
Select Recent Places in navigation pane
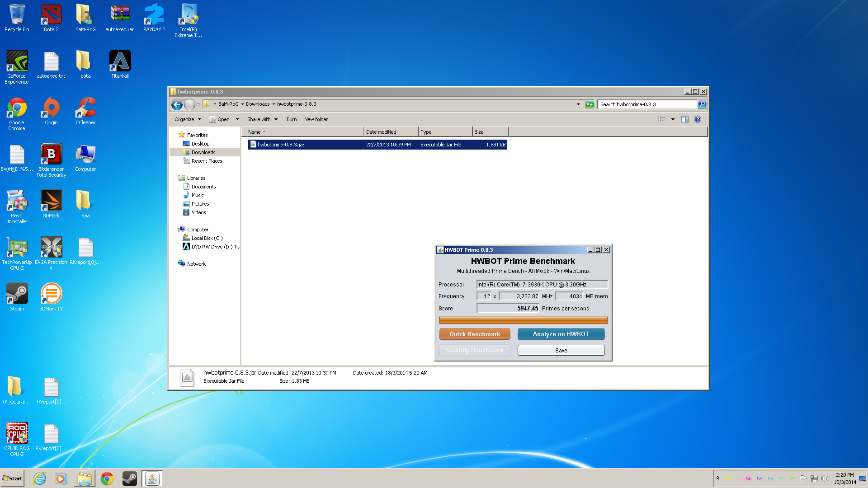point(207,161)
